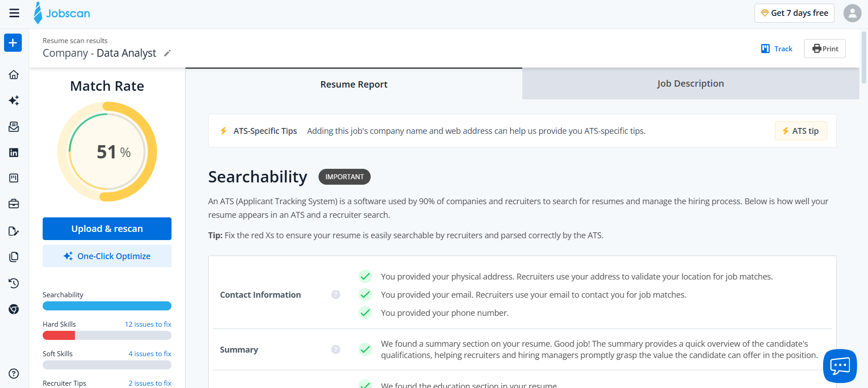Open Hard Skills 12 issues to fix
The image size is (868, 388).
[x=148, y=324]
